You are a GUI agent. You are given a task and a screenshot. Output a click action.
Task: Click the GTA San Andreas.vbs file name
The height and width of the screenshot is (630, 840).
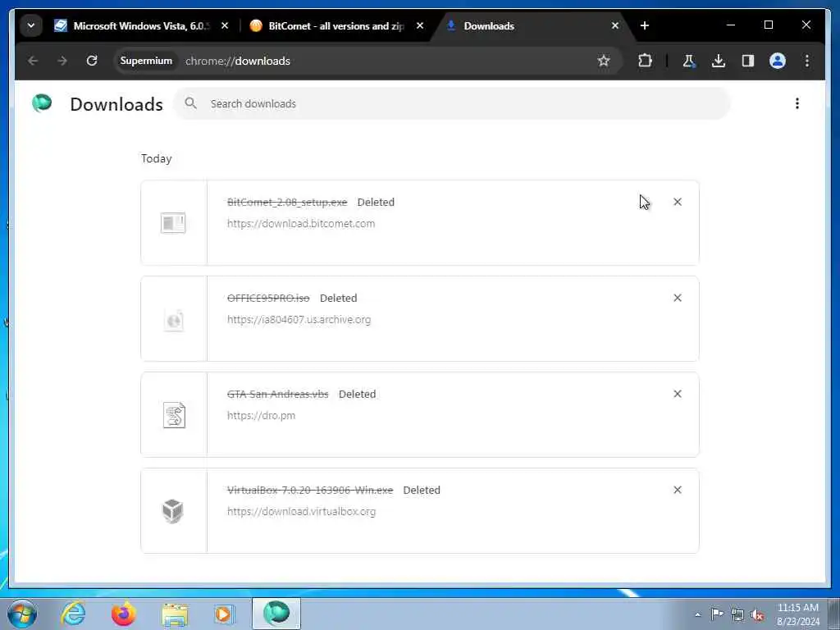[277, 394]
